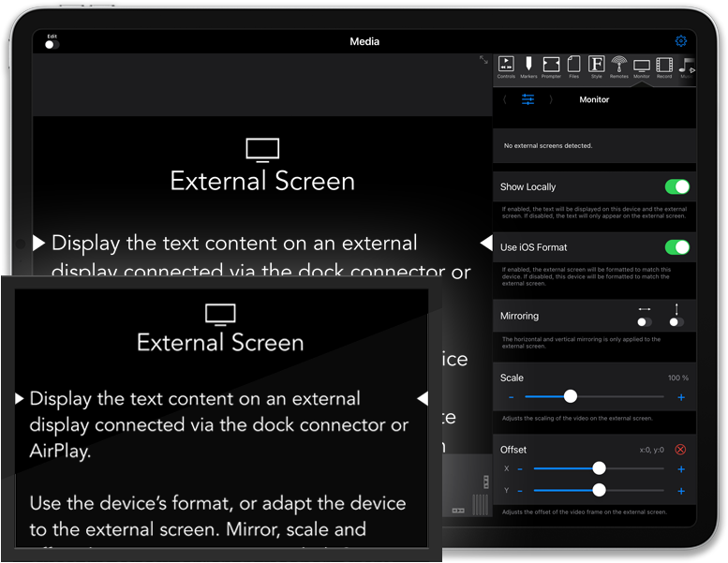Click the Mirroring label
Viewport: 728px width, 563px height.
pyautogui.click(x=519, y=316)
